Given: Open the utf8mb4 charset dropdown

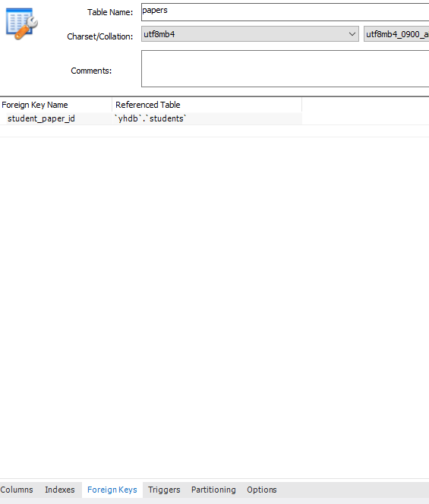Looking at the screenshot, I should (250, 34).
